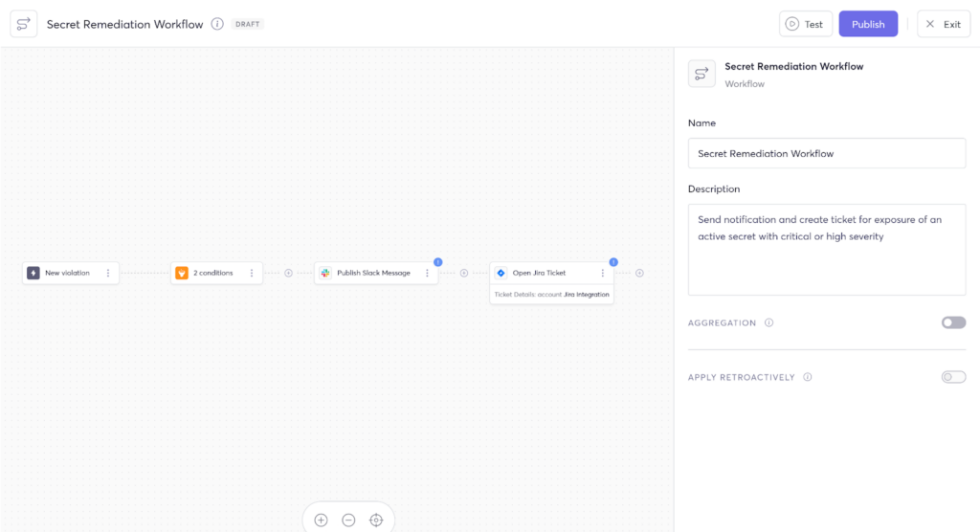Click the Slack icon on Publish Slack Message

325,273
